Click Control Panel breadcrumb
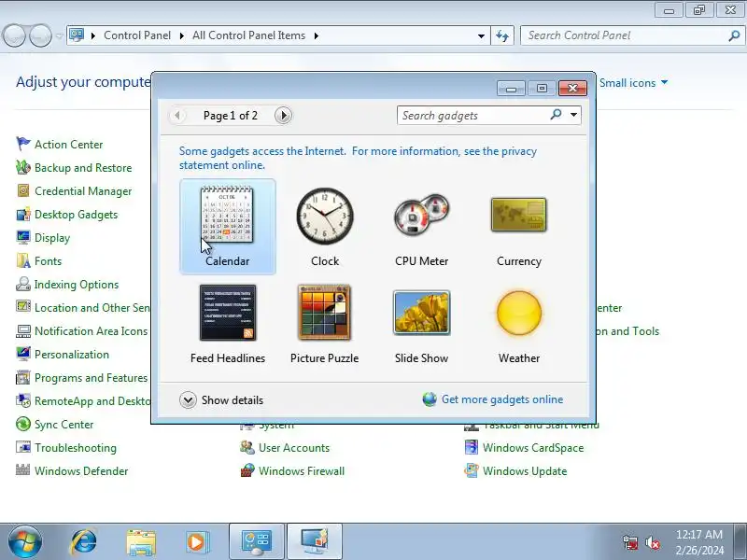 point(137,35)
